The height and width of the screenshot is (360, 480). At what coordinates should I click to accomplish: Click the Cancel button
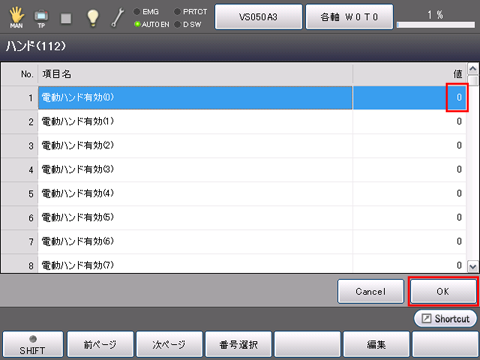coord(370,292)
